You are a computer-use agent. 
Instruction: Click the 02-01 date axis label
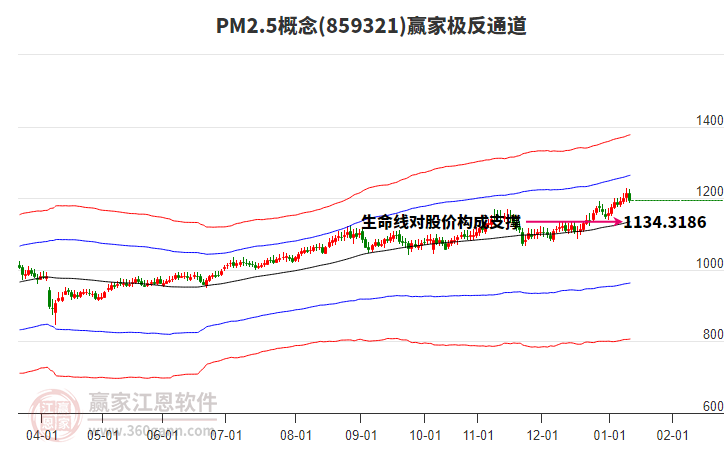click(672, 435)
